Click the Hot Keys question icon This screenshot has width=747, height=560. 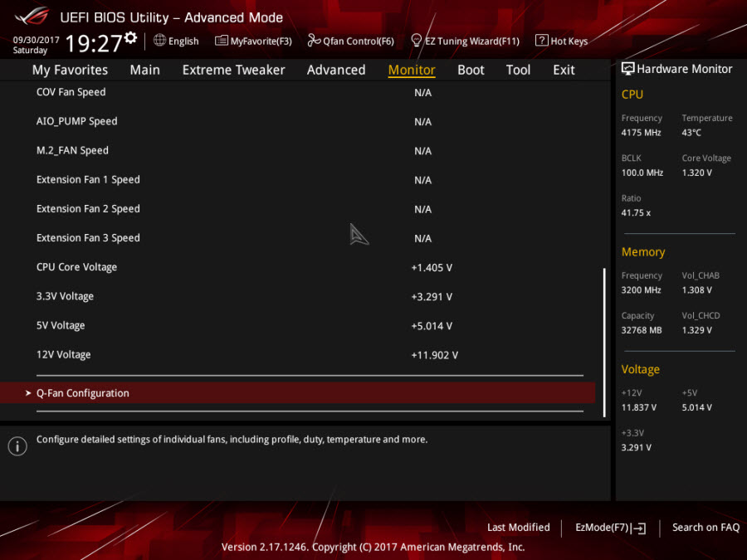pyautogui.click(x=541, y=41)
